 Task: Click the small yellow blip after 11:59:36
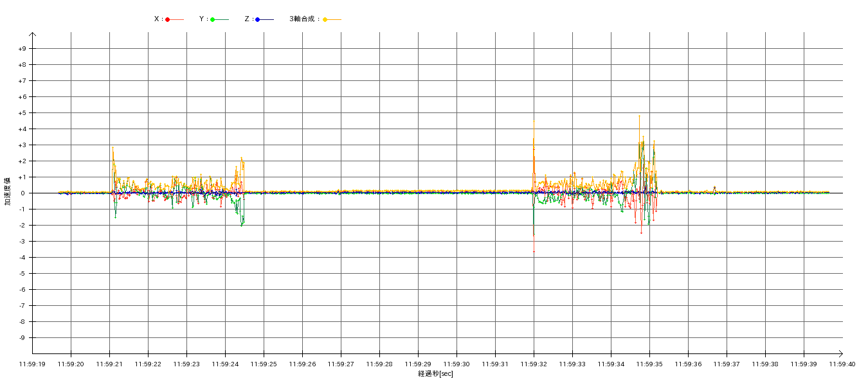[x=714, y=188]
